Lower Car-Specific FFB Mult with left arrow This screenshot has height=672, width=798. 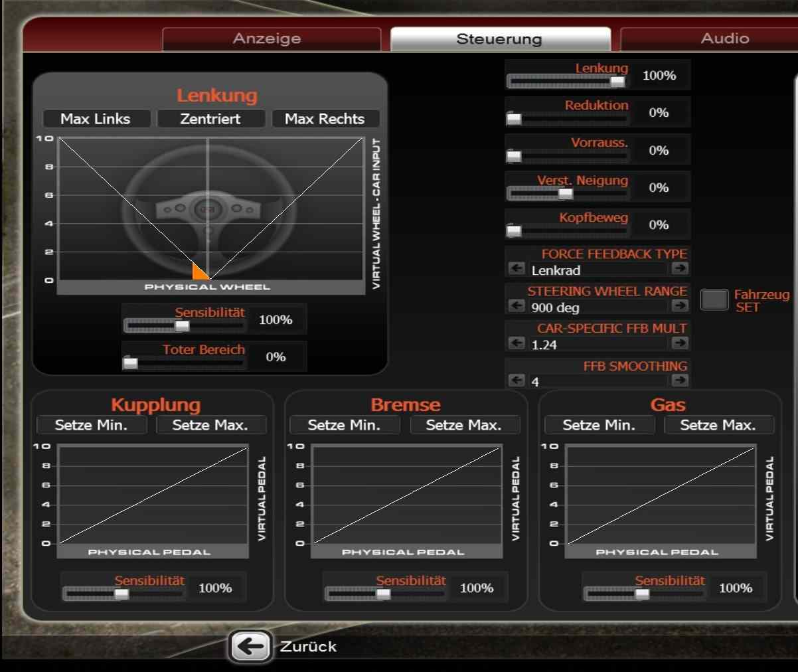tap(517, 343)
